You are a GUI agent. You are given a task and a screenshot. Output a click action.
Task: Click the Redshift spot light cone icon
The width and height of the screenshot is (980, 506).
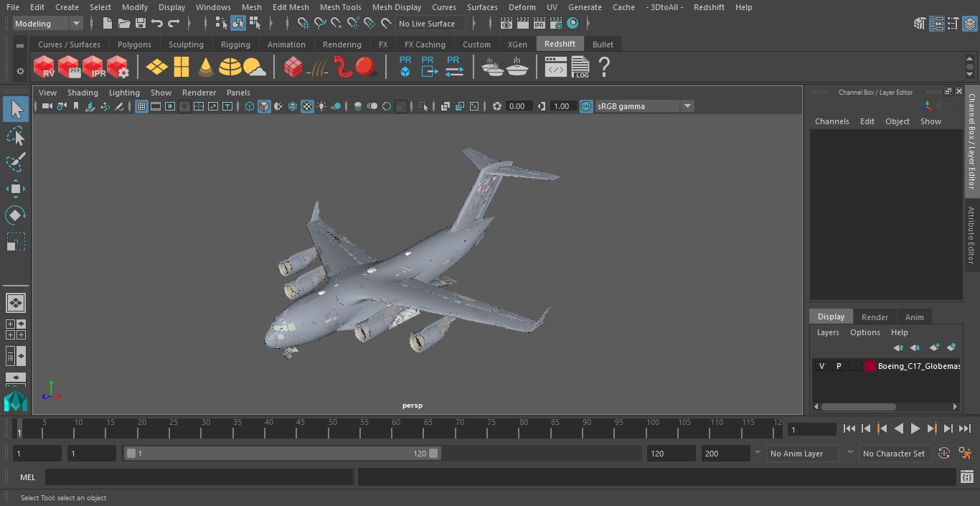[206, 67]
